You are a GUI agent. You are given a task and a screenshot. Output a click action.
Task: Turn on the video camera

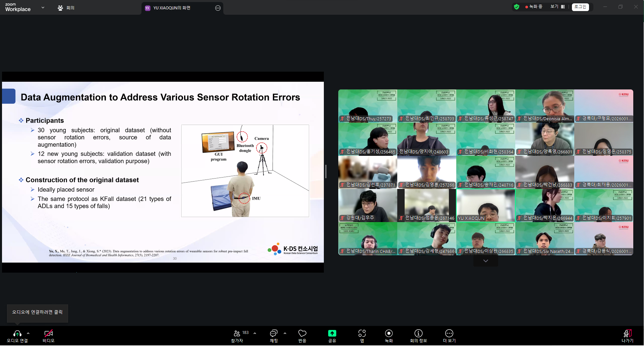[x=48, y=334]
